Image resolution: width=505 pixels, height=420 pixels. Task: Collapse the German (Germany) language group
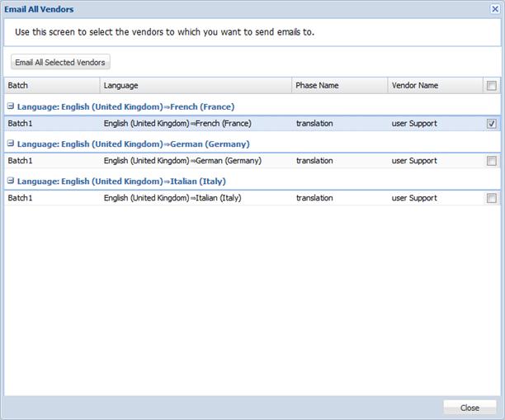[11, 144]
